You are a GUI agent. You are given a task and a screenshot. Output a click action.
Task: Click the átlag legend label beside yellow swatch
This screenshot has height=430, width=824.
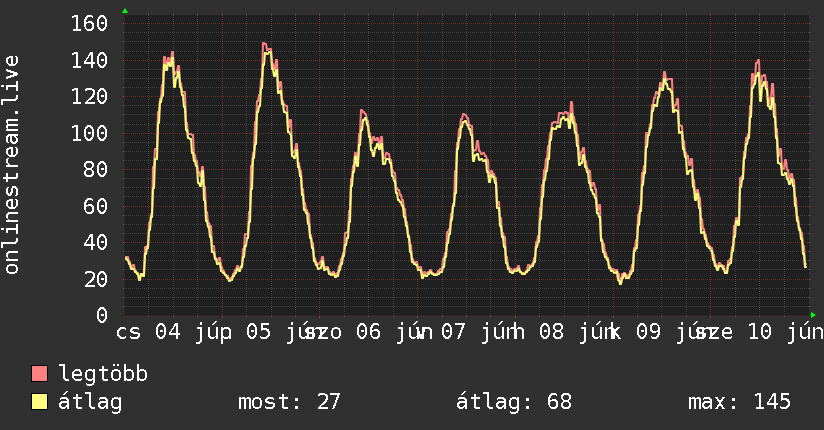[90, 402]
